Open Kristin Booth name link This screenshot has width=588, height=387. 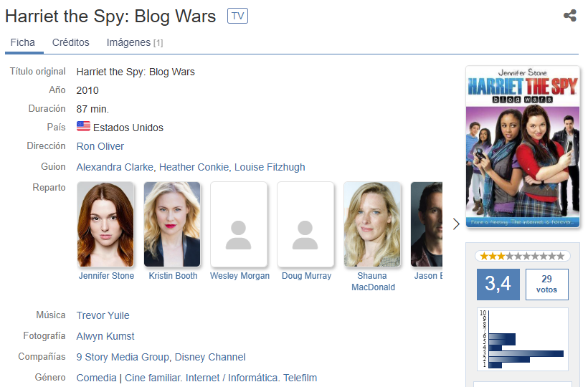coord(173,276)
